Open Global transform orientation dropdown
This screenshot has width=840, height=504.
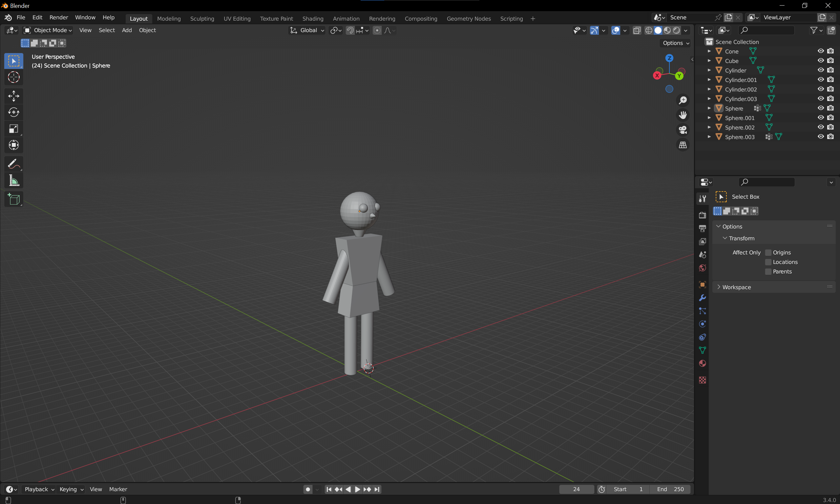tap(307, 30)
